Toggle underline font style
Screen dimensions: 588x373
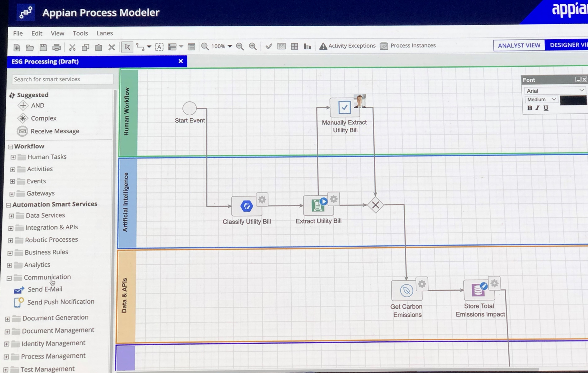pyautogui.click(x=546, y=108)
